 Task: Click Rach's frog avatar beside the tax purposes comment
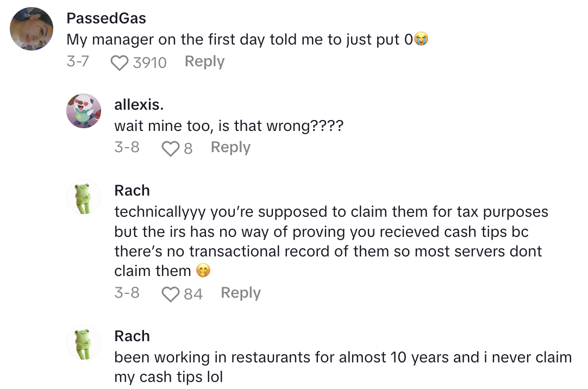coord(84,197)
